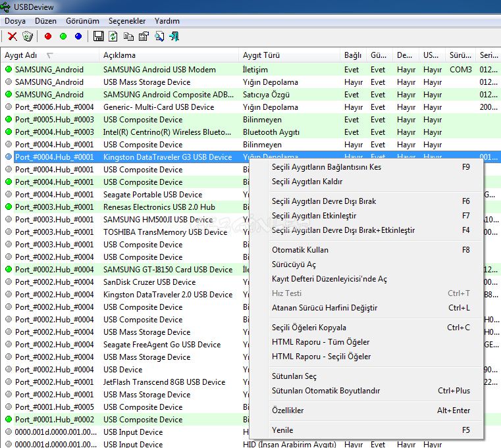This screenshot has width=501, height=448.
Task: Click gray status dot of SanDisk Cruzer USB Device
Action: [9, 282]
